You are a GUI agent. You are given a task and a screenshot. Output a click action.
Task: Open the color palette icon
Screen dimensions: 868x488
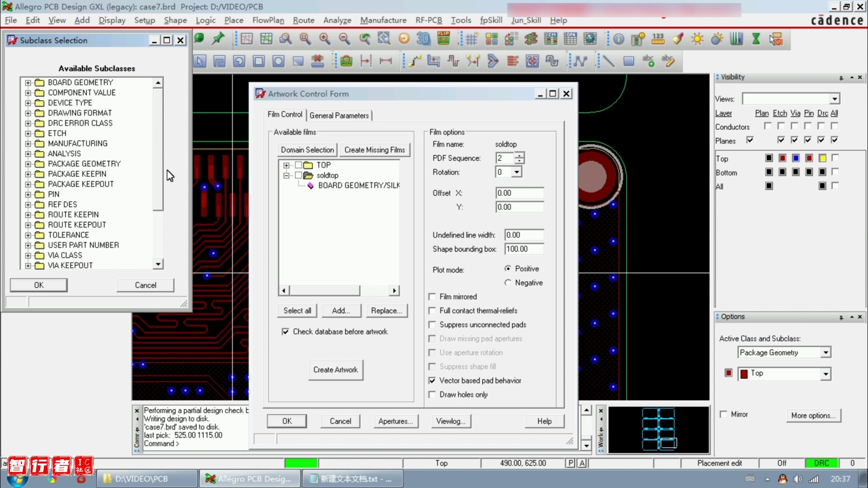[x=492, y=39]
